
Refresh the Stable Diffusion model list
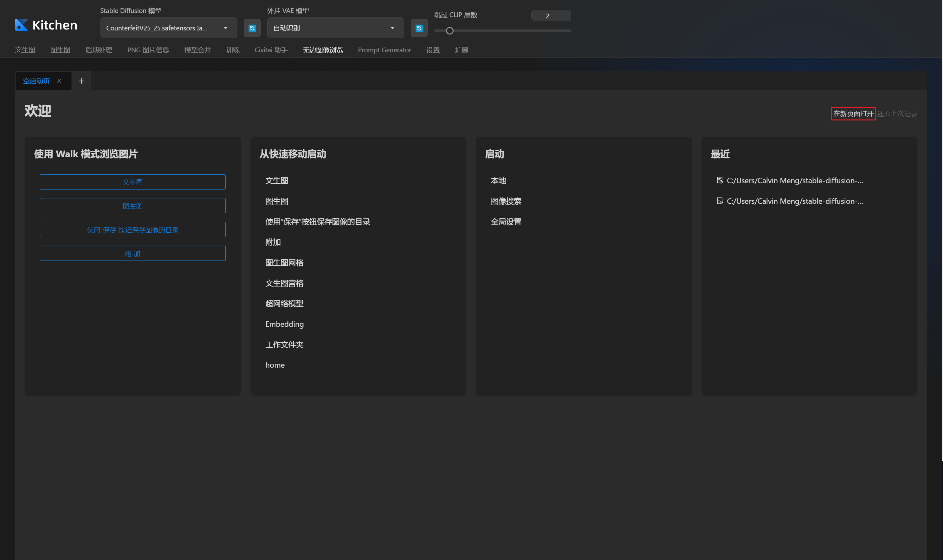252,28
